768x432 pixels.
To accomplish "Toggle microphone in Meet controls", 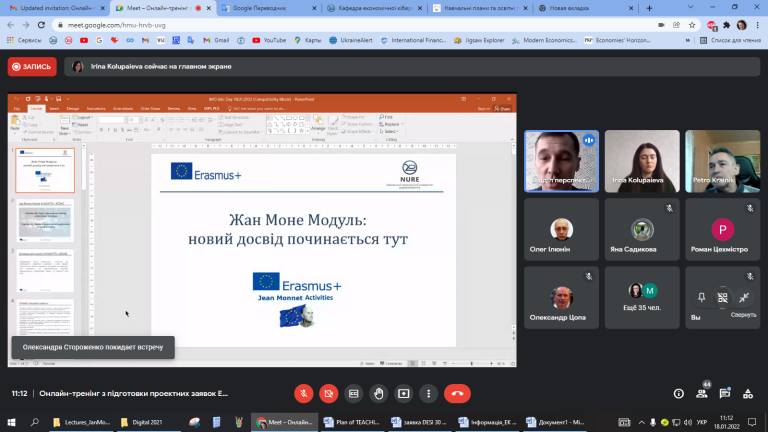I will [304, 393].
